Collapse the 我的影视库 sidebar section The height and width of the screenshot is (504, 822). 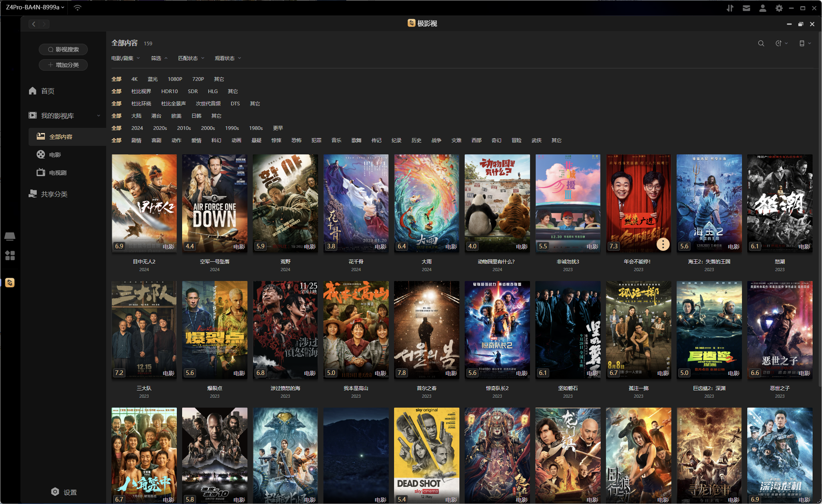coord(98,116)
